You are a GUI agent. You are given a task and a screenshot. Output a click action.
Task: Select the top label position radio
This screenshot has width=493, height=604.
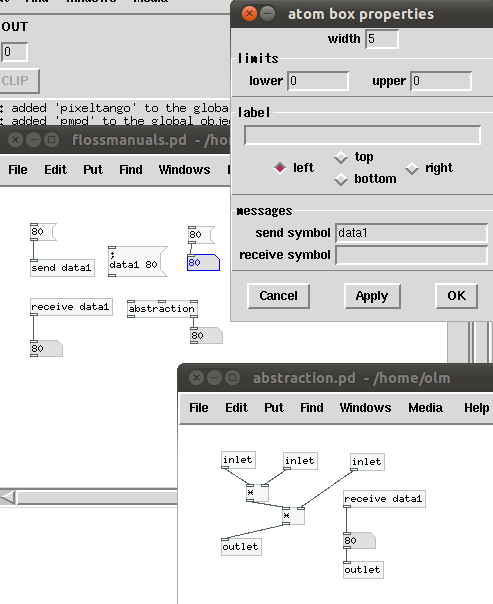(x=341, y=157)
